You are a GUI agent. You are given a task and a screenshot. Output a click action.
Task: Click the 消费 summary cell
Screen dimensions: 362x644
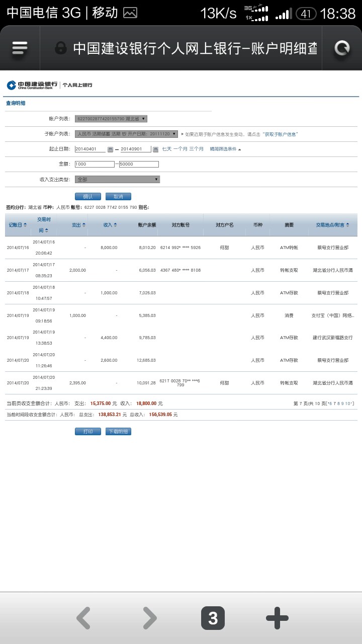coord(289,315)
